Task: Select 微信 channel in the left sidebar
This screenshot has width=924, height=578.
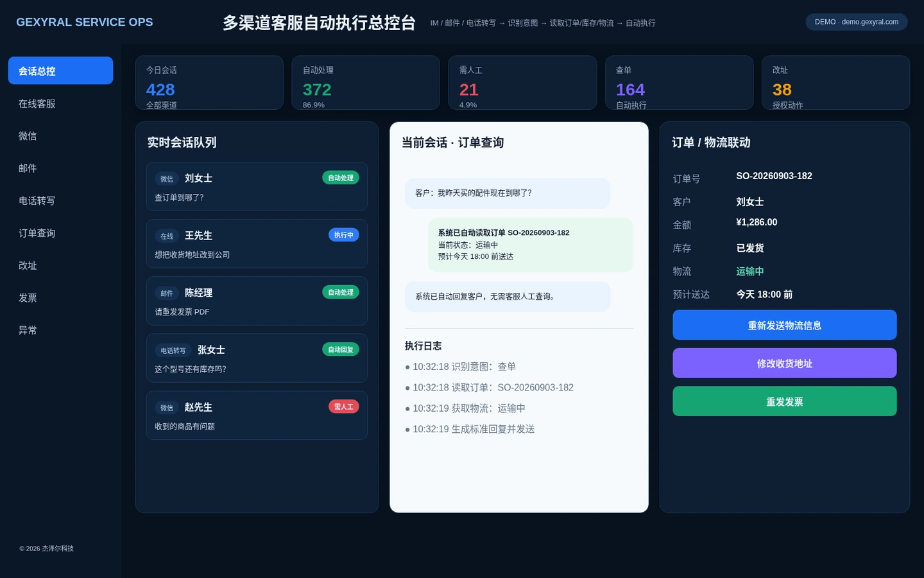Action: point(60,136)
